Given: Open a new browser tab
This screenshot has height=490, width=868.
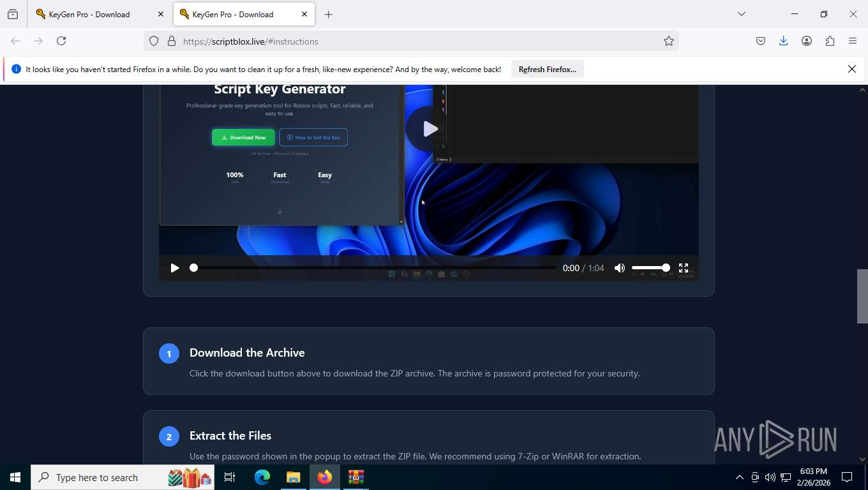Looking at the screenshot, I should tap(328, 14).
